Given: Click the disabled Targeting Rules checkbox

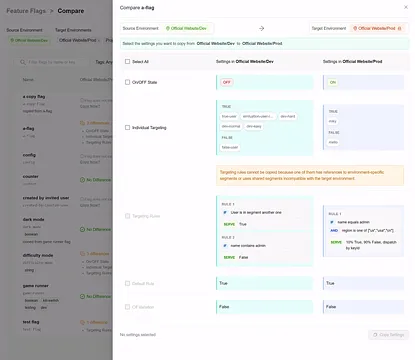Looking at the screenshot, I should click(x=127, y=216).
